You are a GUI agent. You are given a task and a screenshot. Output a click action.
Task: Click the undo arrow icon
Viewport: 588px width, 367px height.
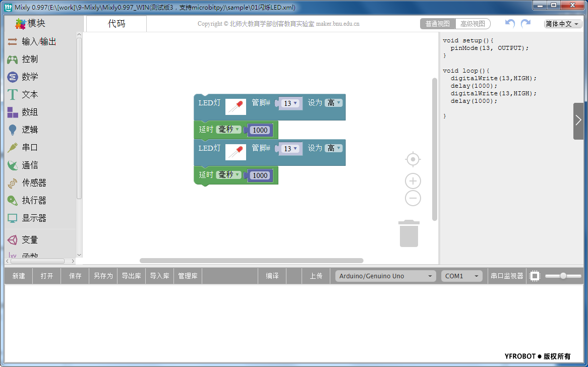tap(510, 24)
